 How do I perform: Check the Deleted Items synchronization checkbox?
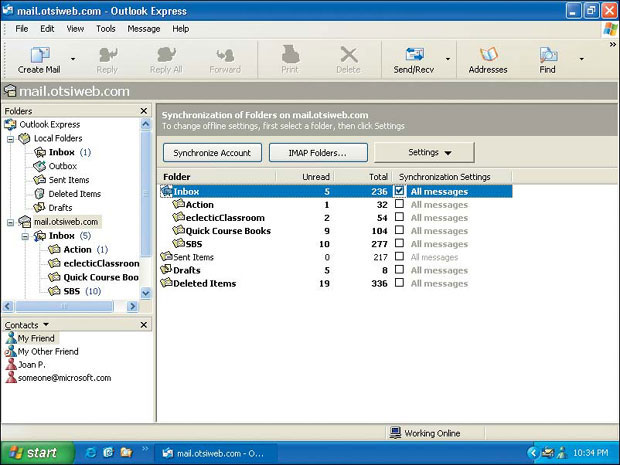(x=399, y=283)
